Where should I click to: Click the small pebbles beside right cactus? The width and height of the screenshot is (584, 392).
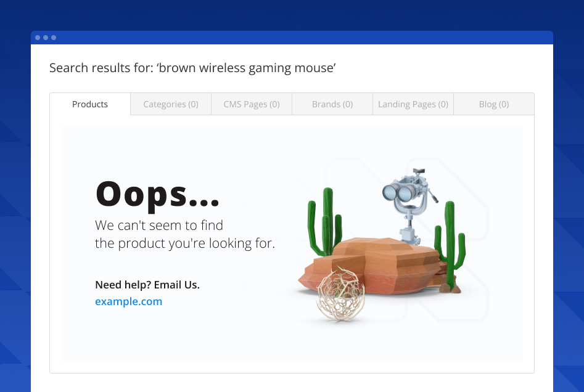450,288
